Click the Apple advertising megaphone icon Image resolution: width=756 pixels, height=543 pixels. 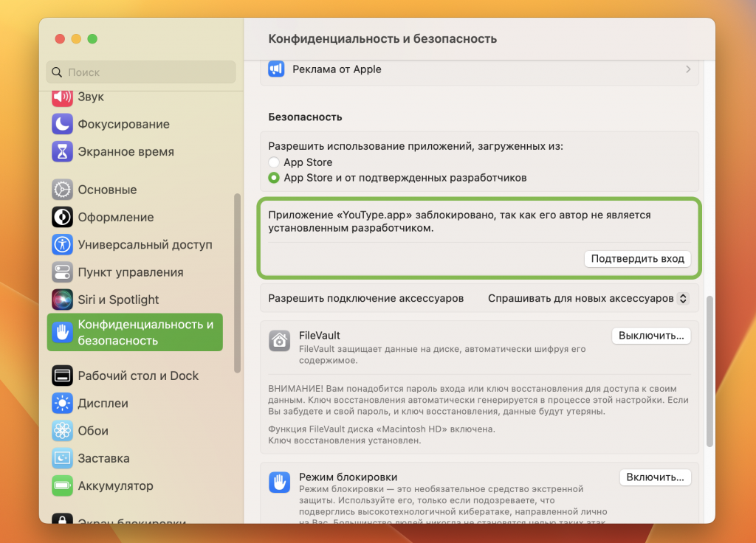click(x=276, y=69)
